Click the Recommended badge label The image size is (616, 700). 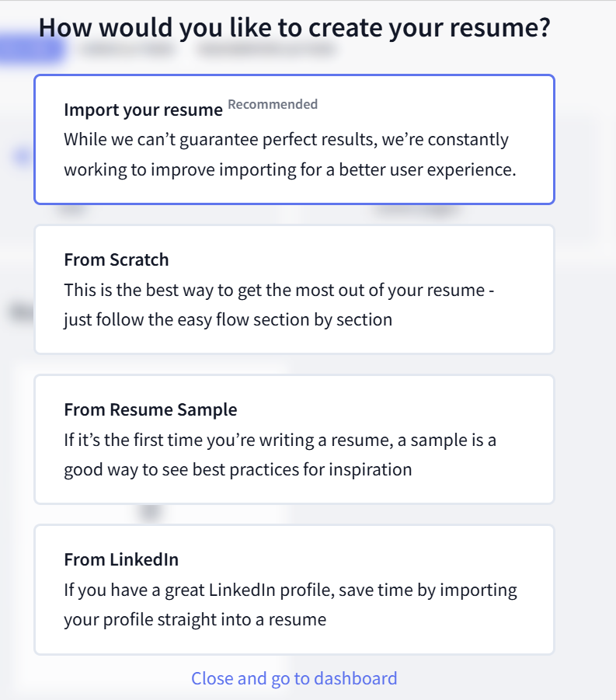point(273,104)
